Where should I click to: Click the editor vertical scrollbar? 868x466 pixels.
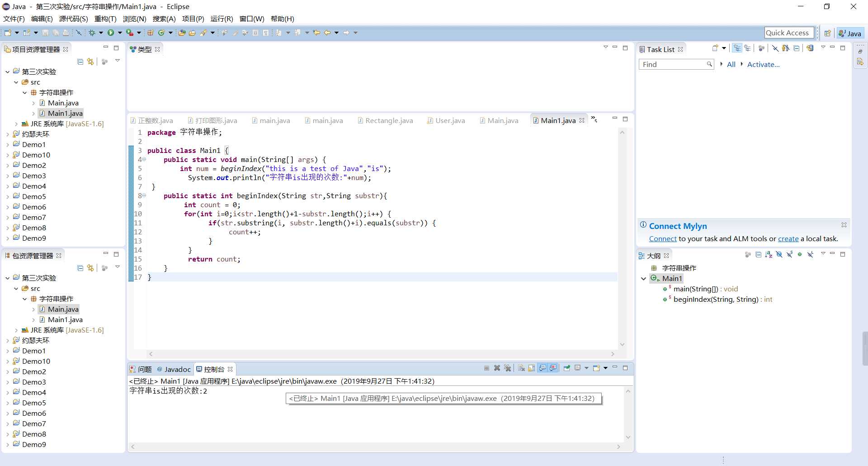pos(622,238)
